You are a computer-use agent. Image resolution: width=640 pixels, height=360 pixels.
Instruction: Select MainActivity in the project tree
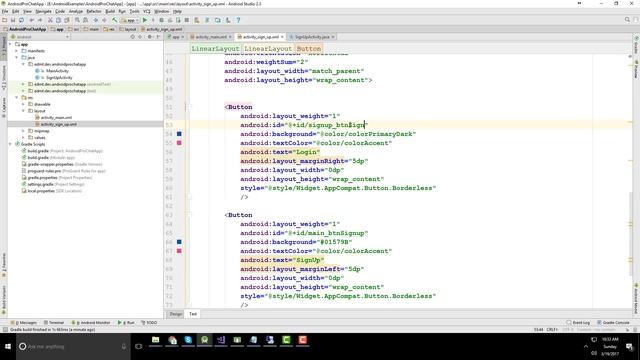[x=57, y=71]
